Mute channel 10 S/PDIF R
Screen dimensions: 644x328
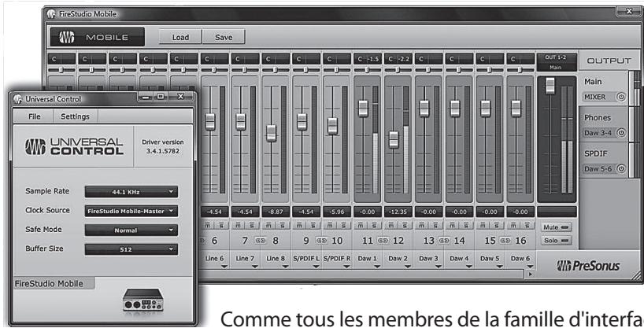point(330,226)
